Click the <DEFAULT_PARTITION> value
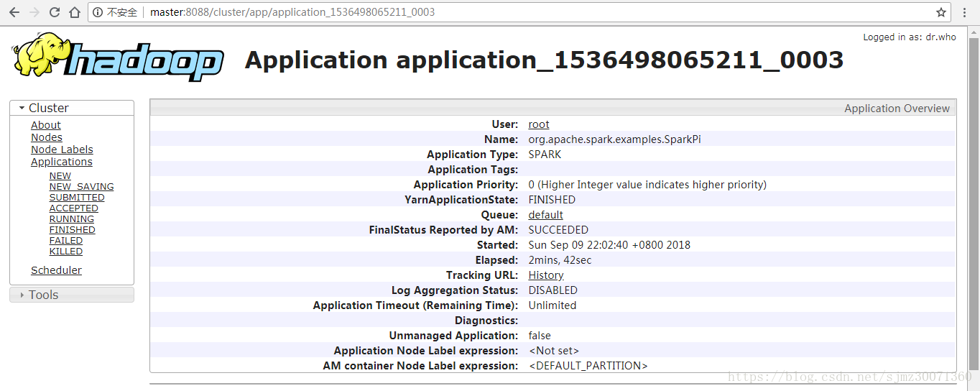Screen dimensions: 980x391 click(588, 366)
